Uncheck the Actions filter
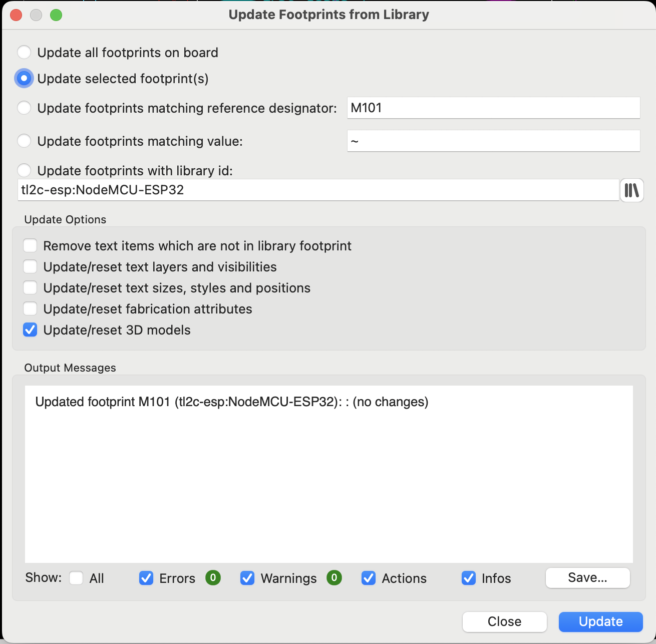 [x=369, y=578]
